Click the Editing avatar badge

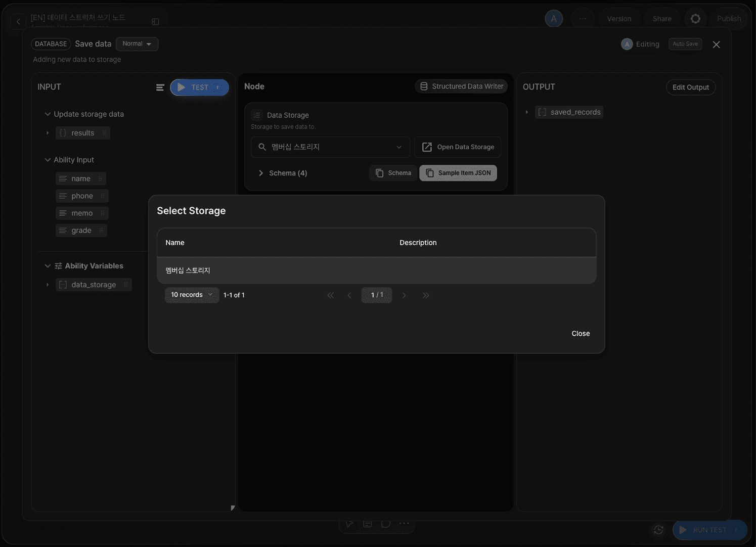pos(627,44)
